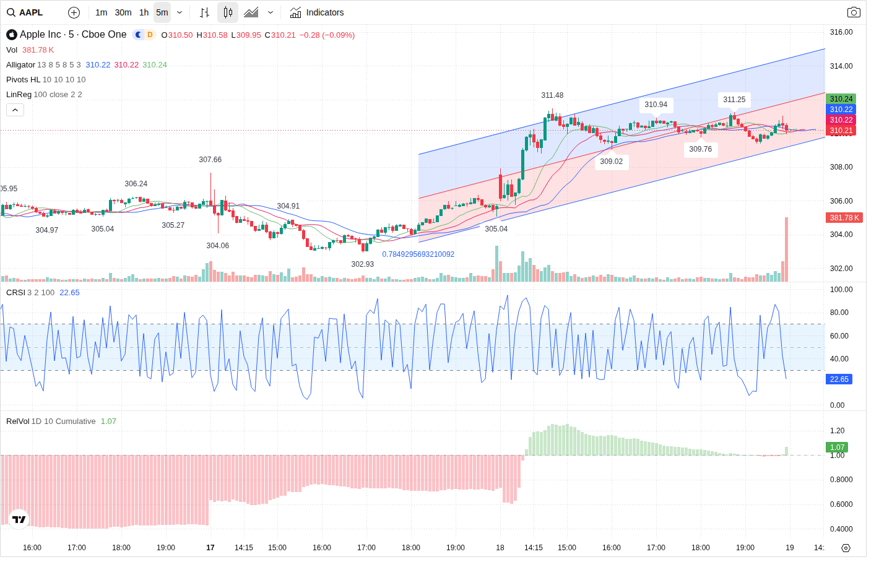This screenshot has width=879, height=588.
Task: Select the candles chart style icon
Action: pyautogui.click(x=228, y=12)
